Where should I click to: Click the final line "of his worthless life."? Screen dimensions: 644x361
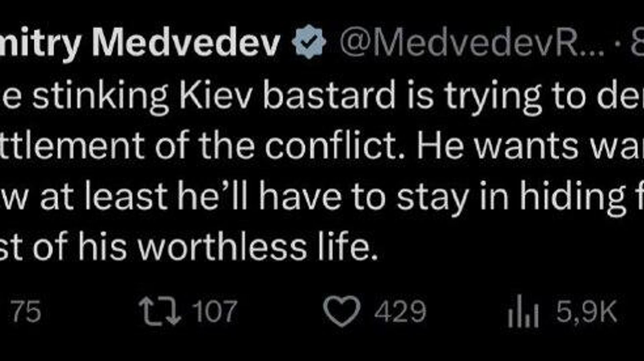(188, 248)
